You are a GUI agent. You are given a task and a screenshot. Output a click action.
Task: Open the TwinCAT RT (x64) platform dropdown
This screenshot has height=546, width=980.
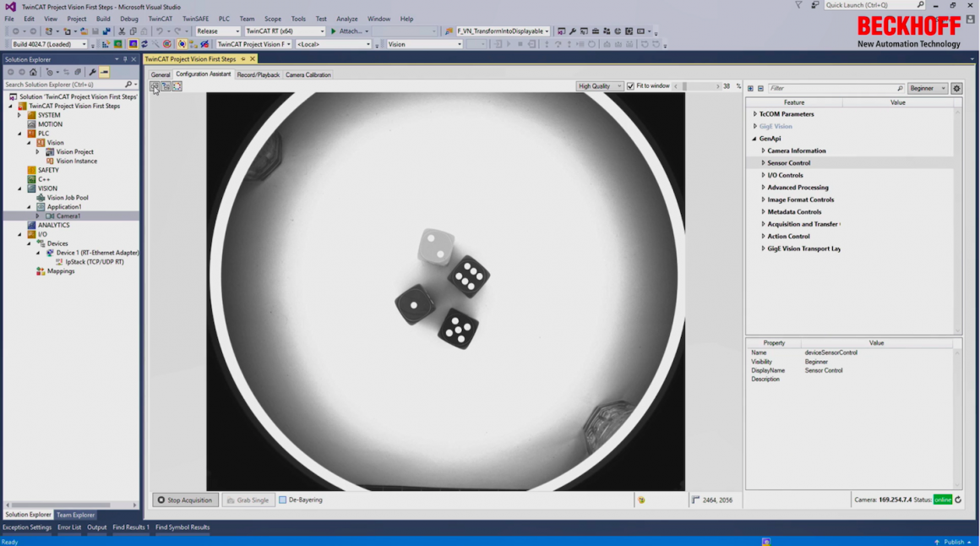pyautogui.click(x=285, y=31)
